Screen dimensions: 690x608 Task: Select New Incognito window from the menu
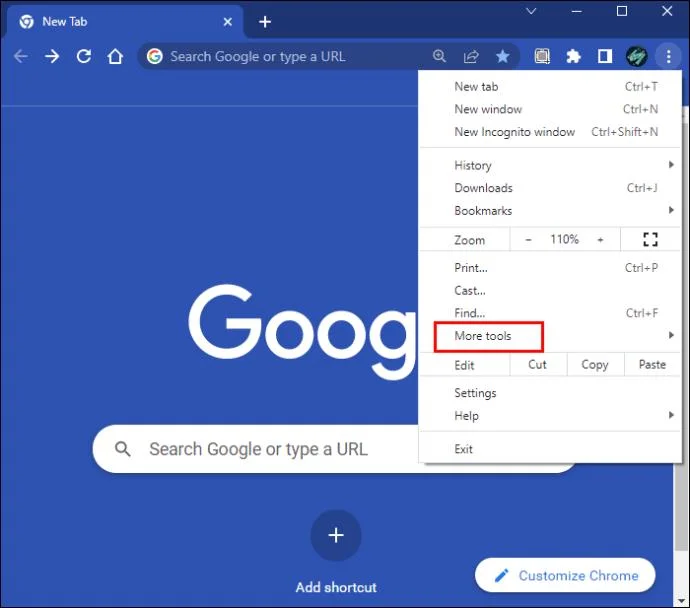click(x=514, y=132)
